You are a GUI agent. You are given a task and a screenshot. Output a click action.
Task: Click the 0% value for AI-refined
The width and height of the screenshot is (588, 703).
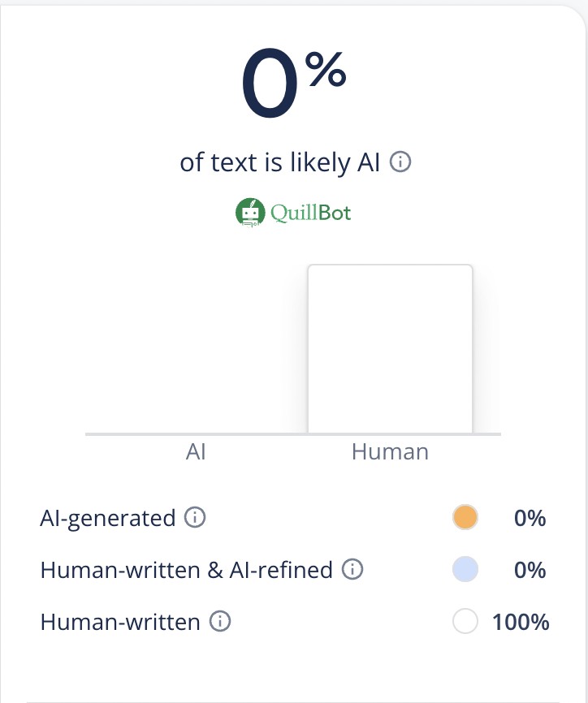530,570
